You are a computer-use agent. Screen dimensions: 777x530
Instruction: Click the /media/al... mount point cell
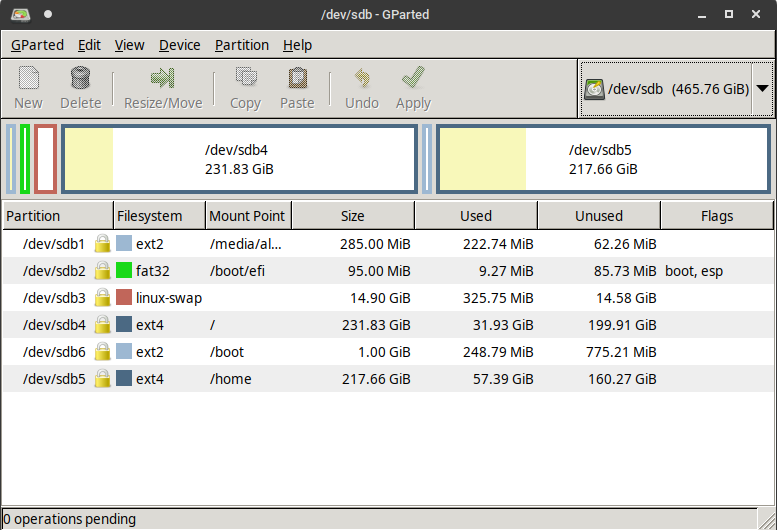point(245,244)
